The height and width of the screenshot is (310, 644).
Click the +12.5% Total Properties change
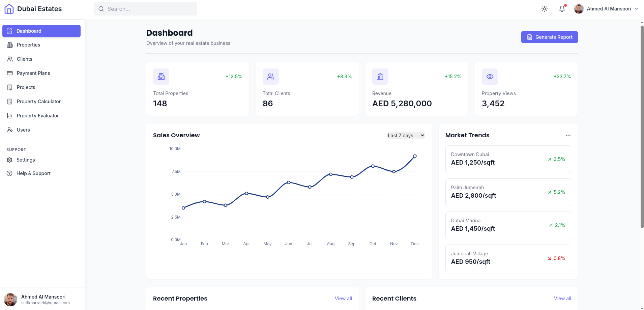coord(234,77)
